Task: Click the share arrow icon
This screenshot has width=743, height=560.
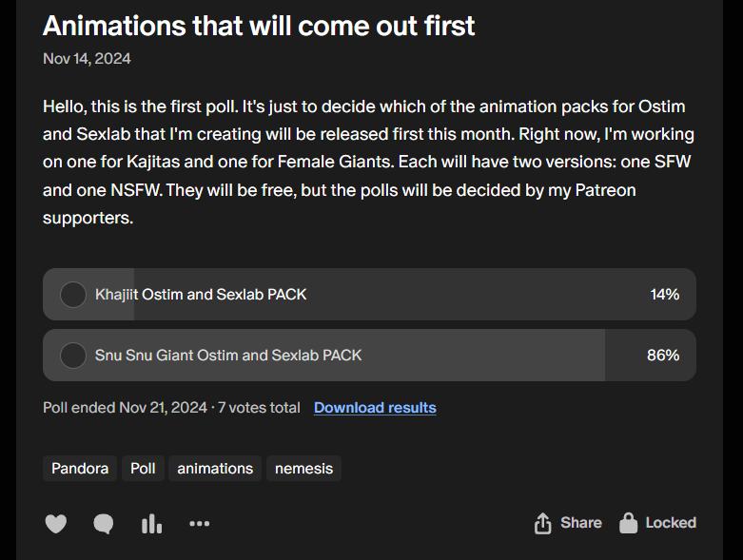Action: coord(543,523)
